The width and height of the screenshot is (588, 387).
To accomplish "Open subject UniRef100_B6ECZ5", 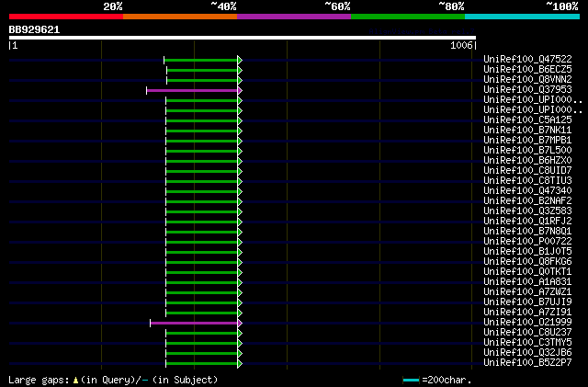I will 527,69.
